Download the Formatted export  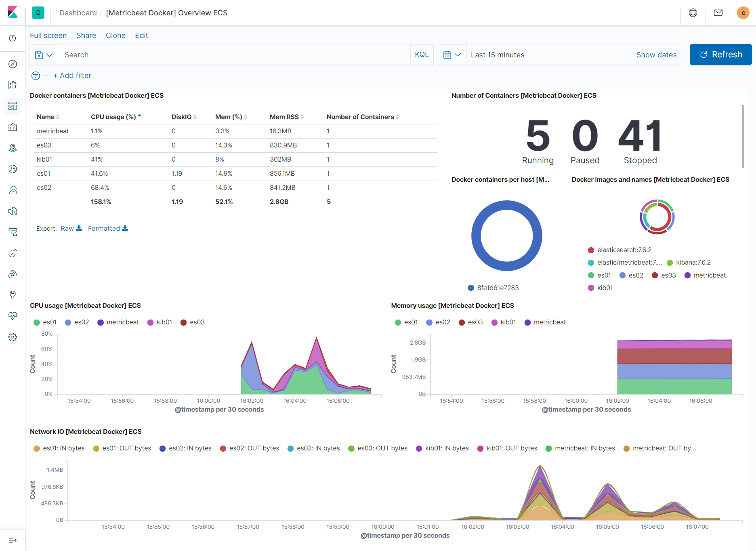click(x=108, y=228)
